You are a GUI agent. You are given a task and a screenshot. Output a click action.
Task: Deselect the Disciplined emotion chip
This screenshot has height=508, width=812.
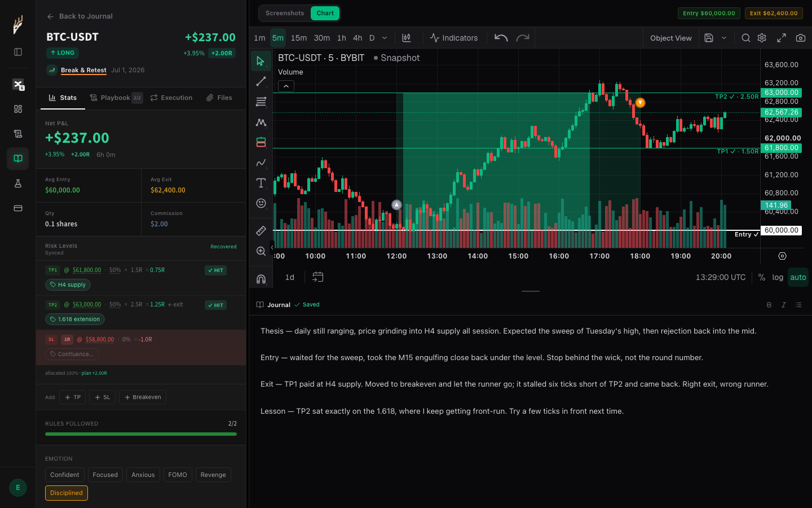click(67, 493)
